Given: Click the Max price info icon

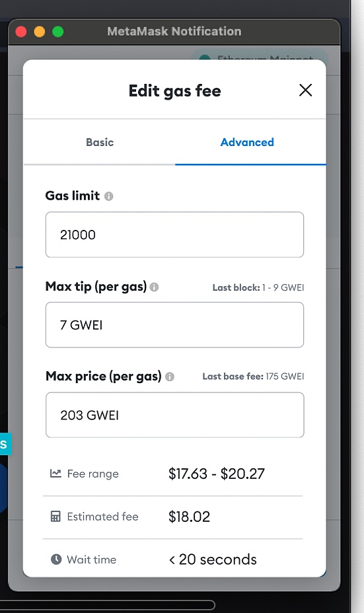Looking at the screenshot, I should click(170, 377).
